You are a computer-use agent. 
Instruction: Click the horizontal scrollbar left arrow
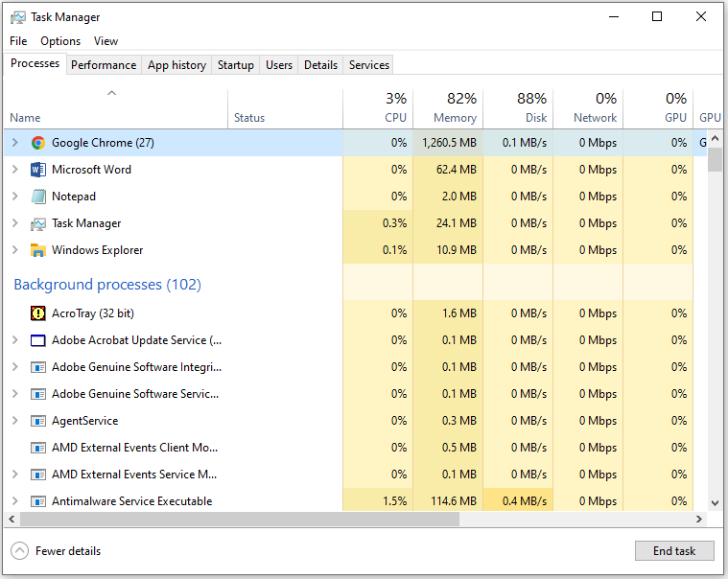pos(12,520)
